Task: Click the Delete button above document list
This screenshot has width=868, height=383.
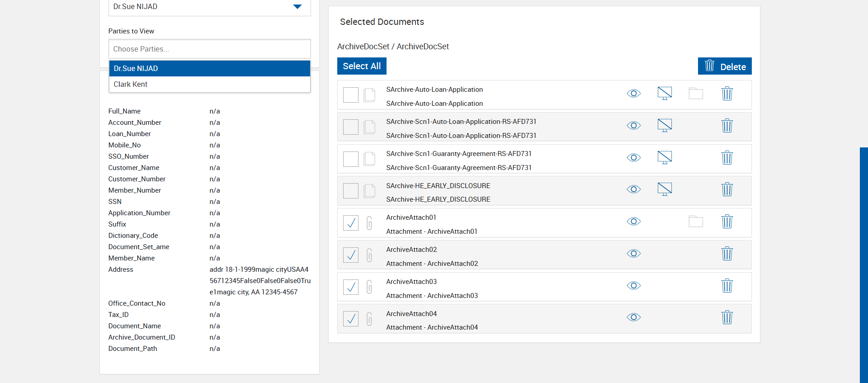Action: coord(725,66)
